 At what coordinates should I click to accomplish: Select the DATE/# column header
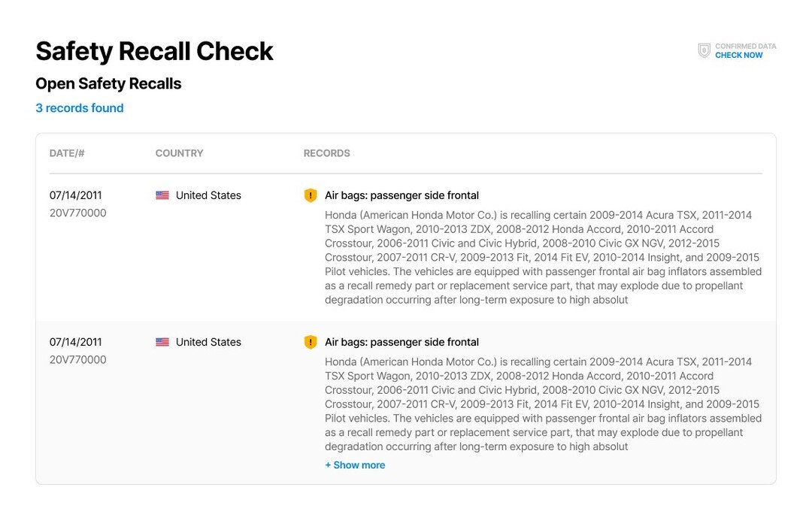pyautogui.click(x=66, y=153)
